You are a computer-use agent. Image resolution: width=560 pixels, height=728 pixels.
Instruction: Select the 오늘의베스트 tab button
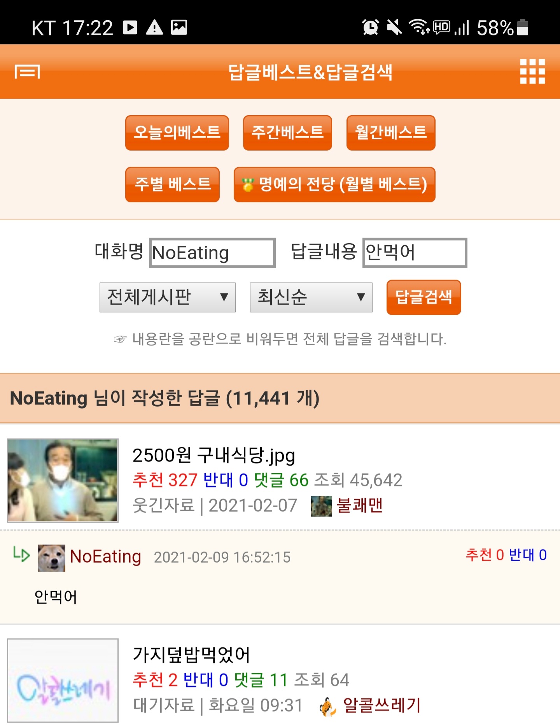tap(177, 133)
